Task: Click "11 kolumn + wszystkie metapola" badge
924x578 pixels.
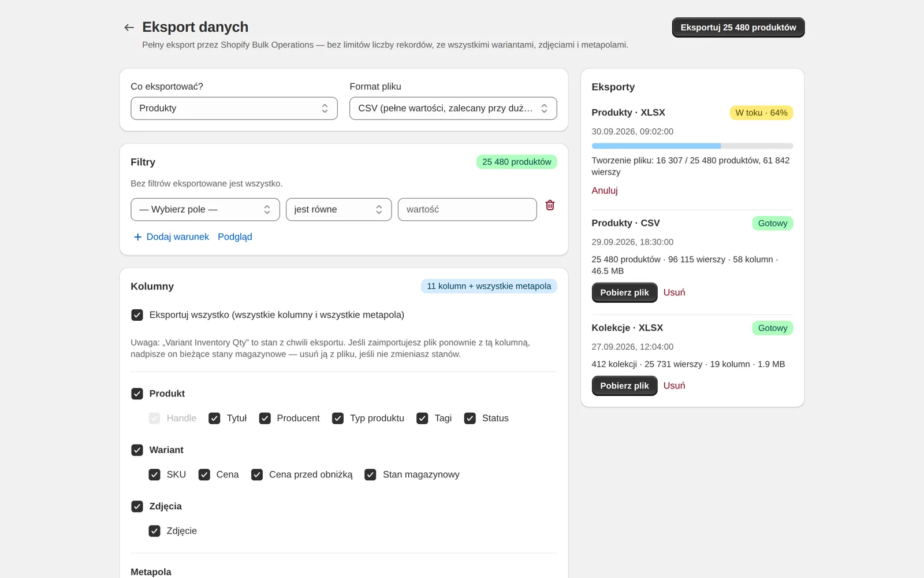Action: pos(489,286)
